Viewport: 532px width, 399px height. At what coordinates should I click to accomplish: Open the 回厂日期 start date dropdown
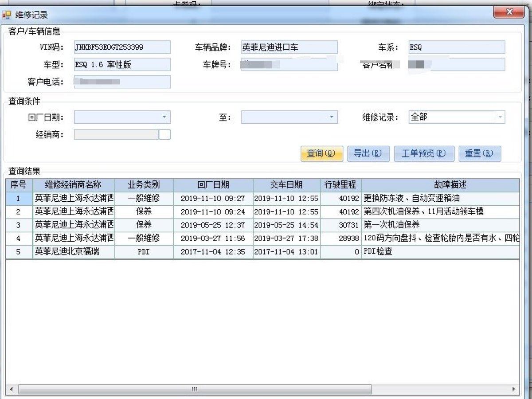164,117
